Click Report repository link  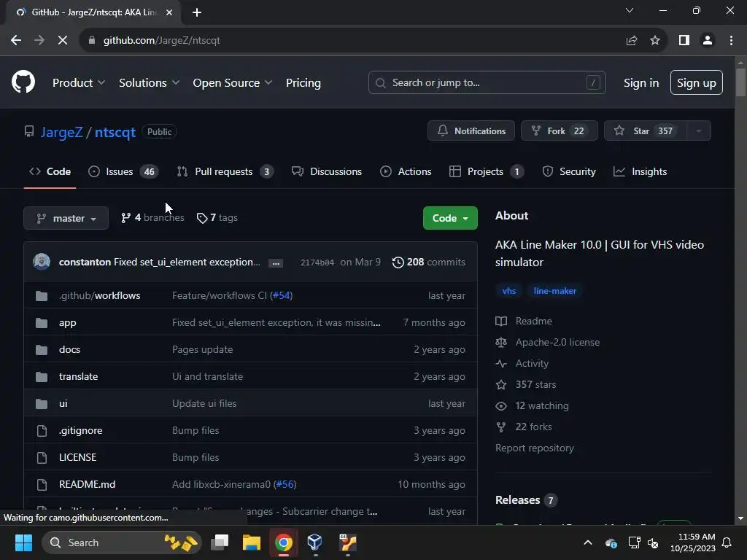[x=535, y=448]
